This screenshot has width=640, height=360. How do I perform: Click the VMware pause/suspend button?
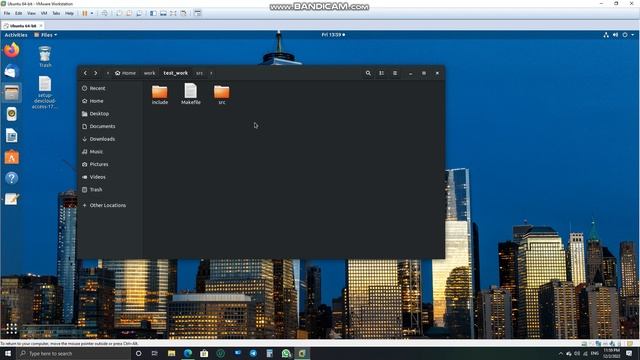tap(85, 13)
